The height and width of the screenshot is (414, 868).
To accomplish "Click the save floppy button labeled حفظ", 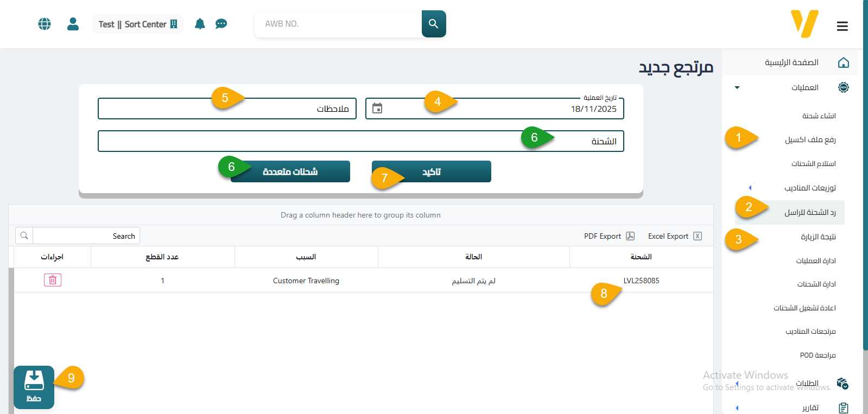I will point(34,387).
